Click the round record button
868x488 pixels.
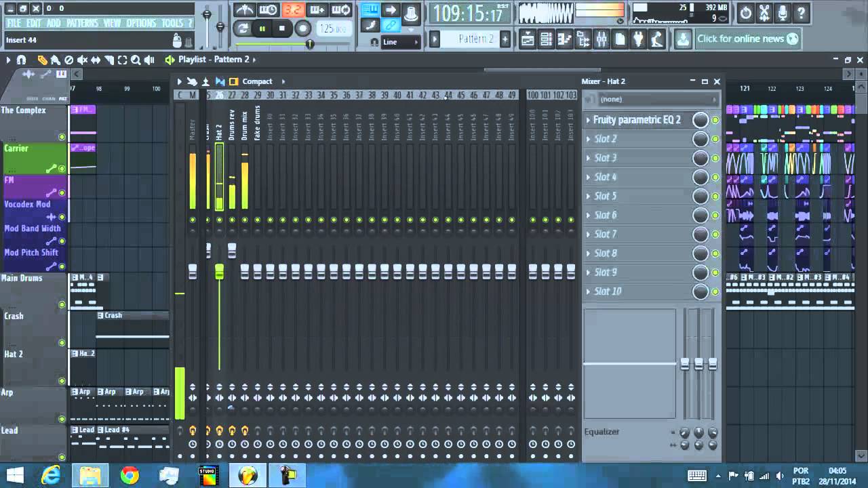(303, 28)
